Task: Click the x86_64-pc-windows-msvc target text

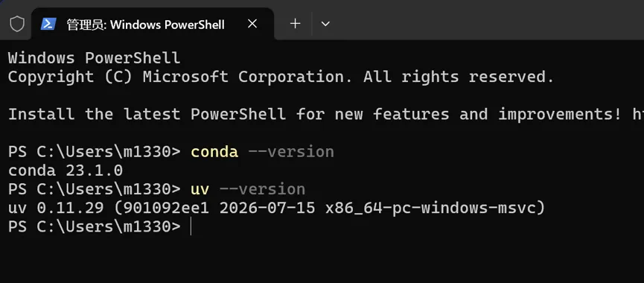Action: 431,209
